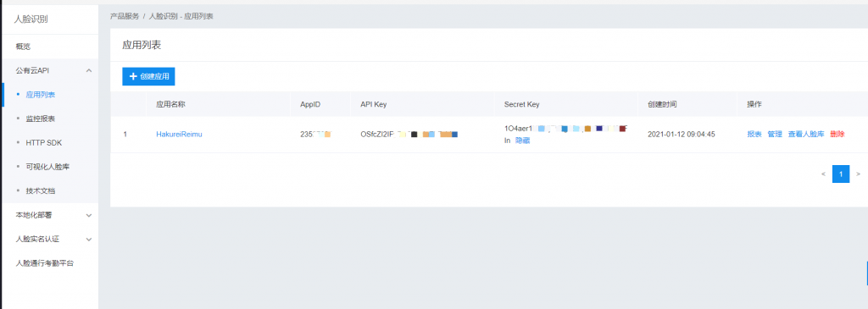Open 报表 for HakureiReimu

point(754,134)
